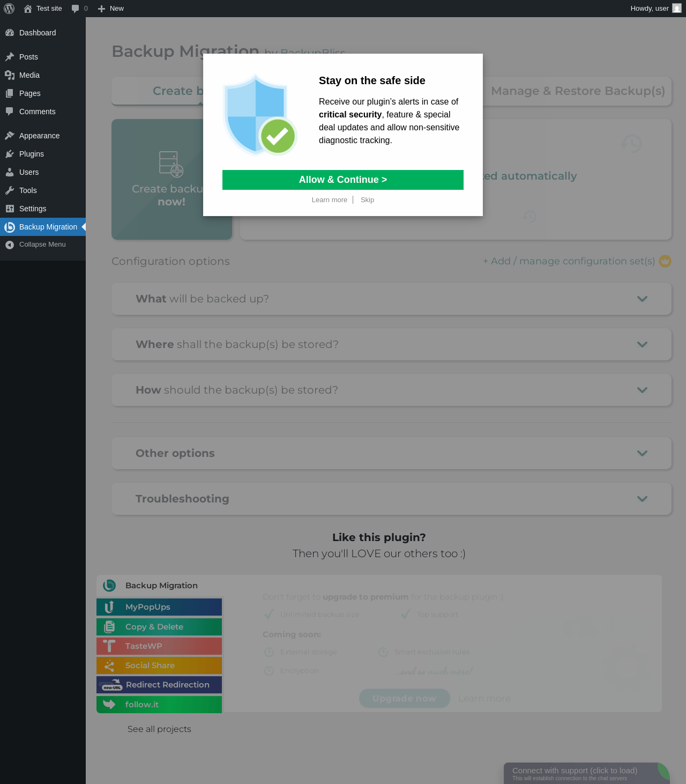Click the Dashboard gauge icon in the sidebar
The height and width of the screenshot is (784, 686).
(10, 33)
